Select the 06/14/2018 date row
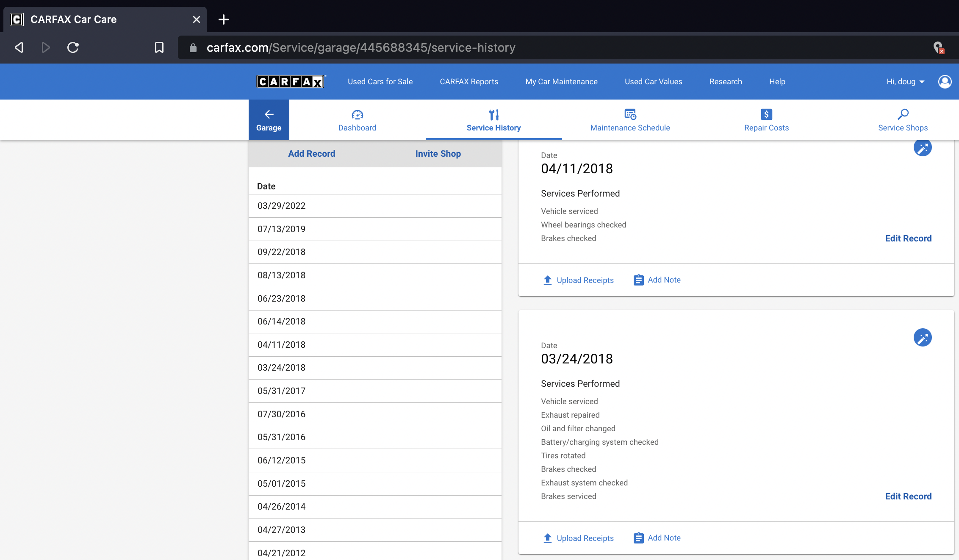959x560 pixels. click(375, 322)
